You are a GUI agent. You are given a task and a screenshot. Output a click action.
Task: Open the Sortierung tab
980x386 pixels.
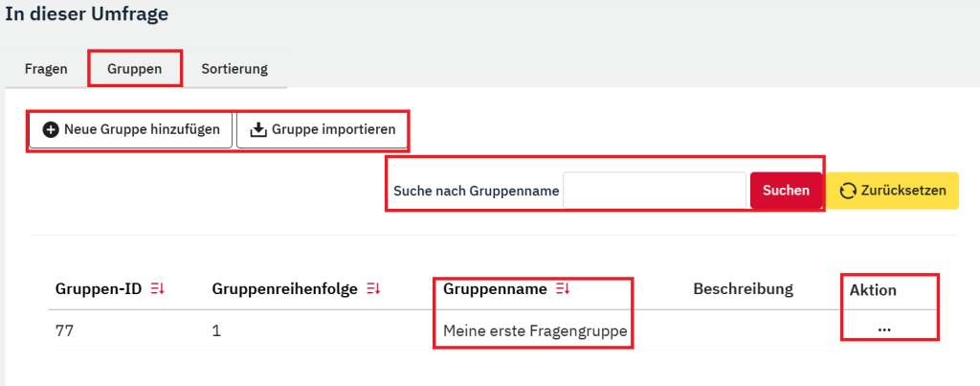point(234,69)
